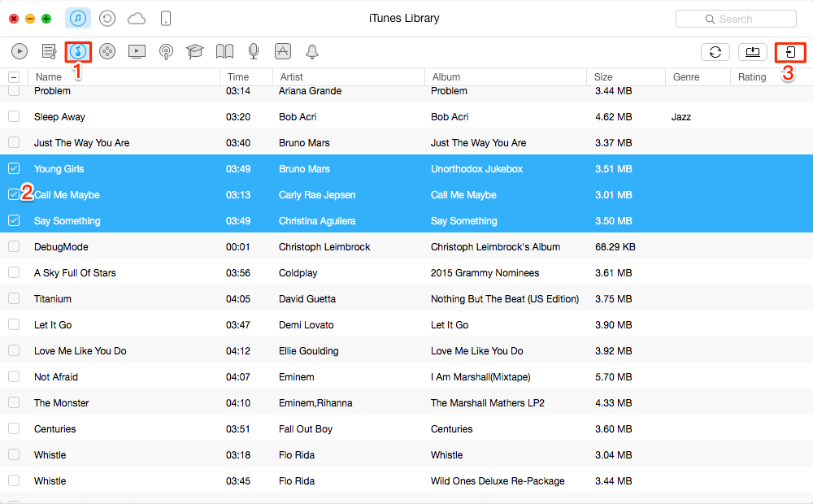Click album I Am Marshall(Mixtape)
The width and height of the screenshot is (813, 504).
pyautogui.click(x=480, y=377)
